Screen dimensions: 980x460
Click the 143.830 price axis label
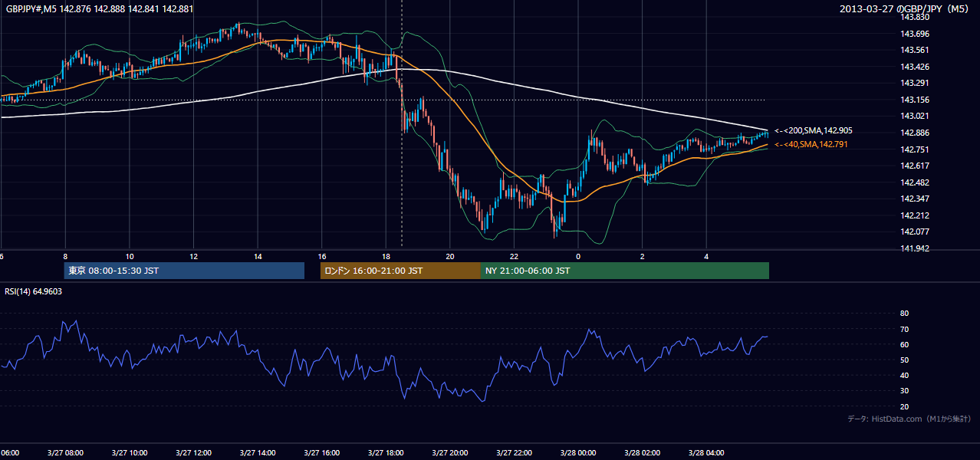pyautogui.click(x=914, y=17)
